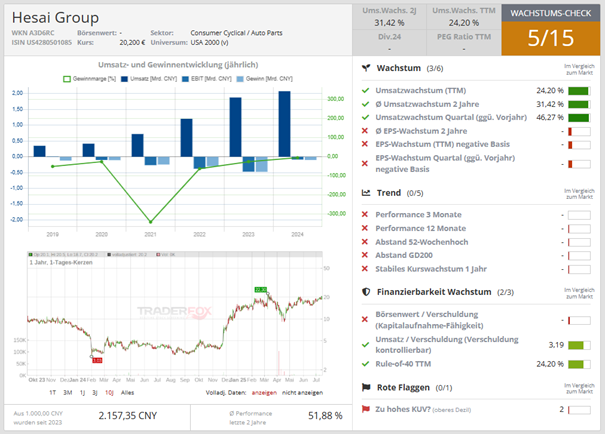605x434 pixels.
Task: Click ISIN US4280501085 text
Action: tap(42, 42)
